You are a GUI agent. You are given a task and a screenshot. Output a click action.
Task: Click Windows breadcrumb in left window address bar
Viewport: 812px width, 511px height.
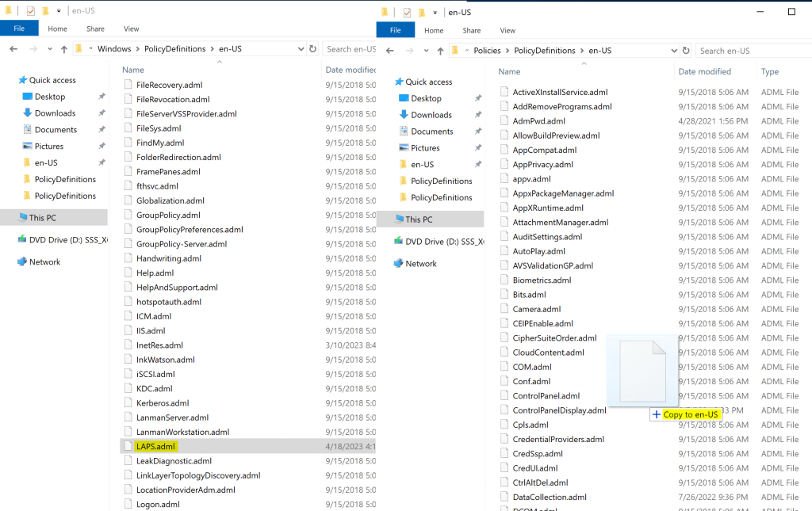tap(114, 49)
